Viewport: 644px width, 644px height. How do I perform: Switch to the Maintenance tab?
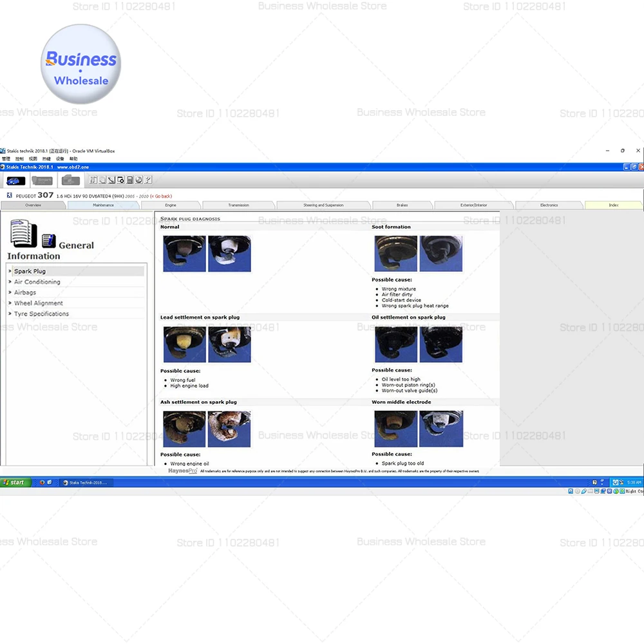pyautogui.click(x=104, y=205)
